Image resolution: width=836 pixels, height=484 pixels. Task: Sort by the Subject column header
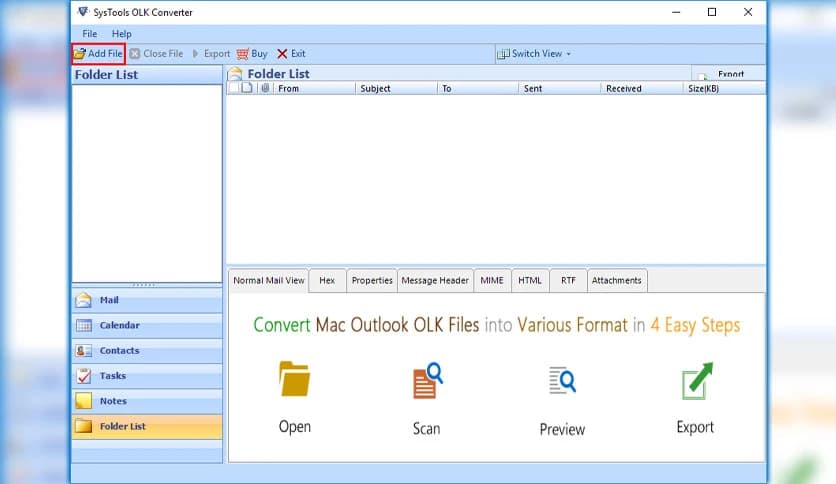(397, 88)
